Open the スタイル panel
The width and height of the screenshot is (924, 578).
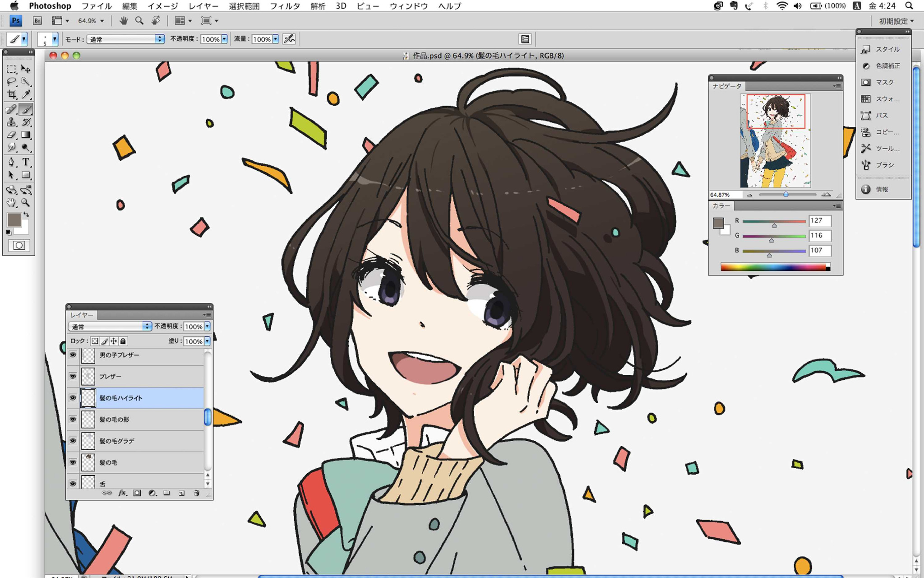[x=882, y=49]
